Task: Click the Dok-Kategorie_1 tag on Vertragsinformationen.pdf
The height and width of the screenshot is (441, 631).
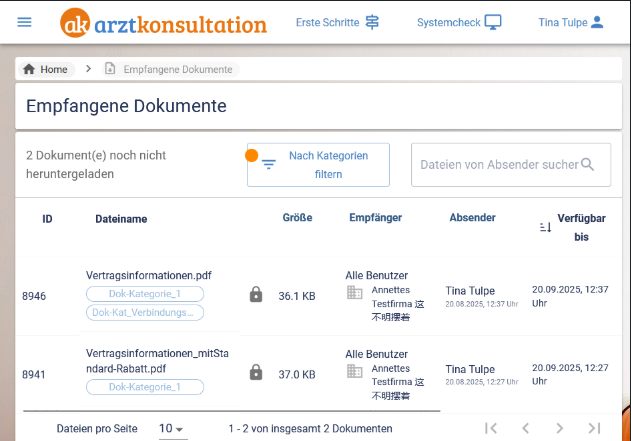Action: tap(145, 294)
